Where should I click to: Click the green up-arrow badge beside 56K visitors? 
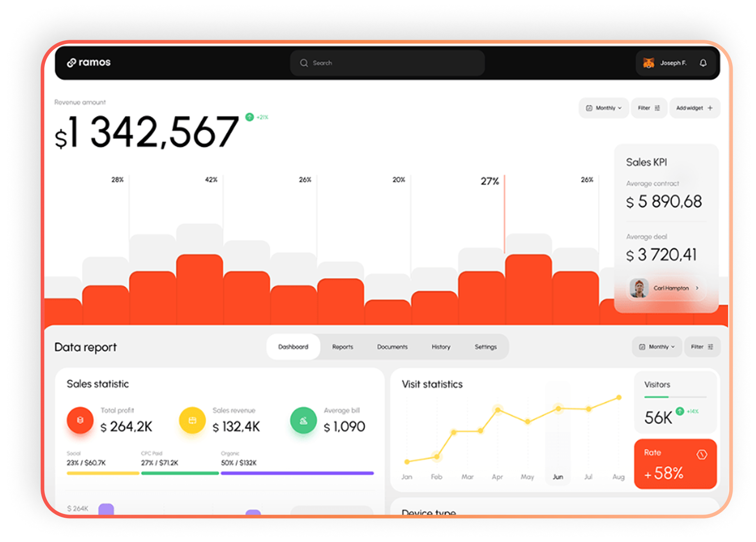pyautogui.click(x=680, y=411)
